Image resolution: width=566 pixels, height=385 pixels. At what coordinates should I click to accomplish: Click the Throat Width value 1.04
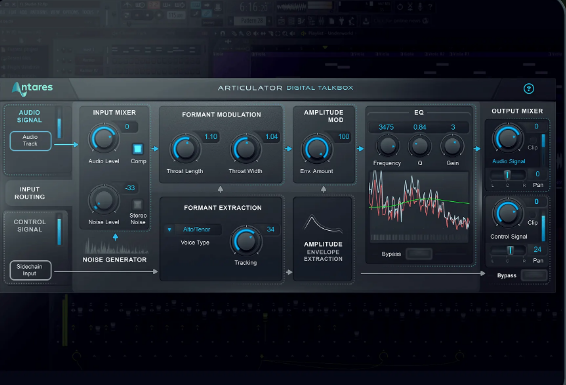(x=271, y=137)
